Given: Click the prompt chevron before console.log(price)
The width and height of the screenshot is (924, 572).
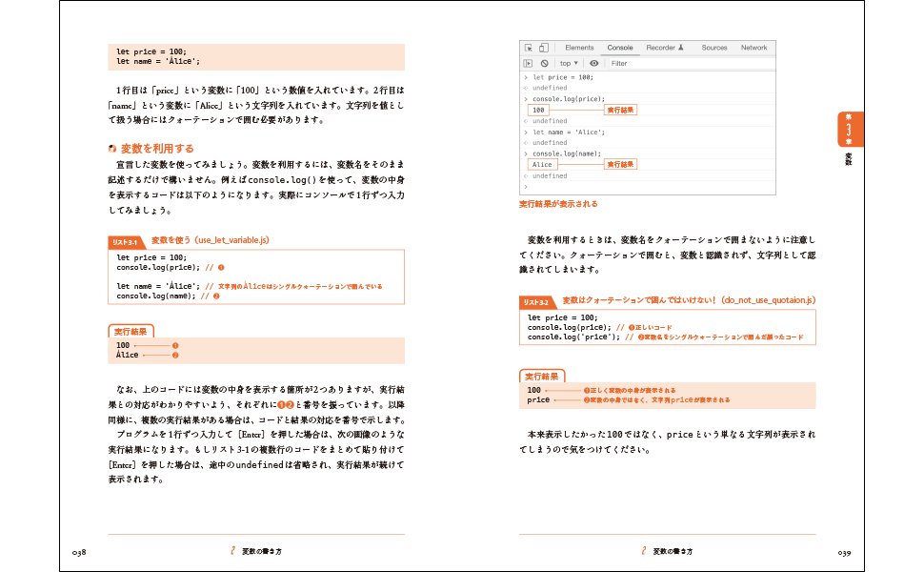Looking at the screenshot, I should click(525, 99).
